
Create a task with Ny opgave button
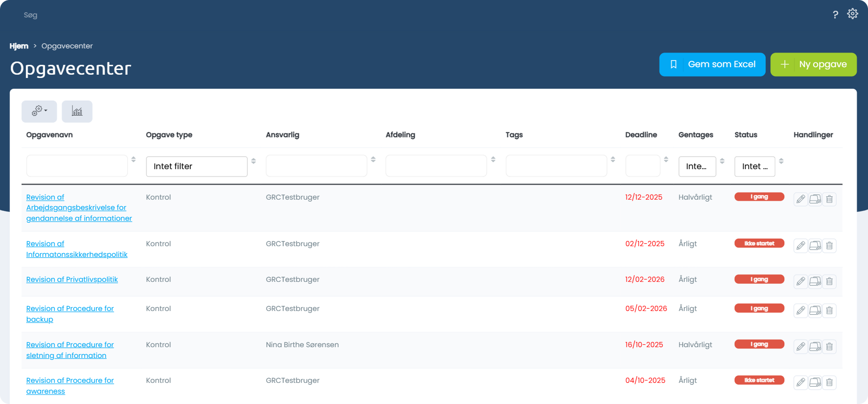coord(814,64)
